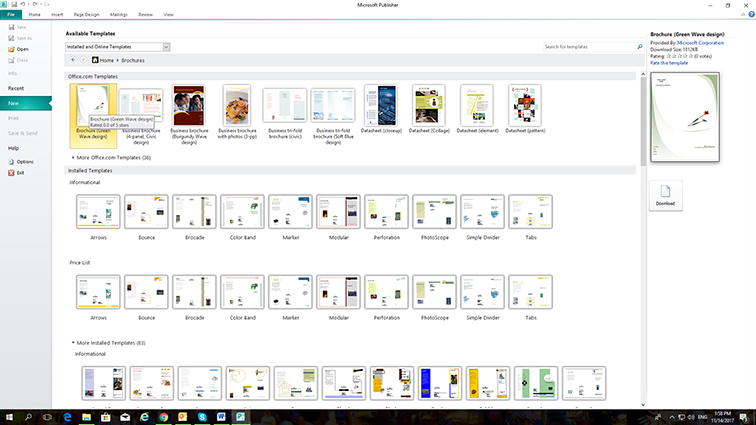Click the back arrow navigation icon
The width and height of the screenshot is (756, 425).
click(x=73, y=60)
